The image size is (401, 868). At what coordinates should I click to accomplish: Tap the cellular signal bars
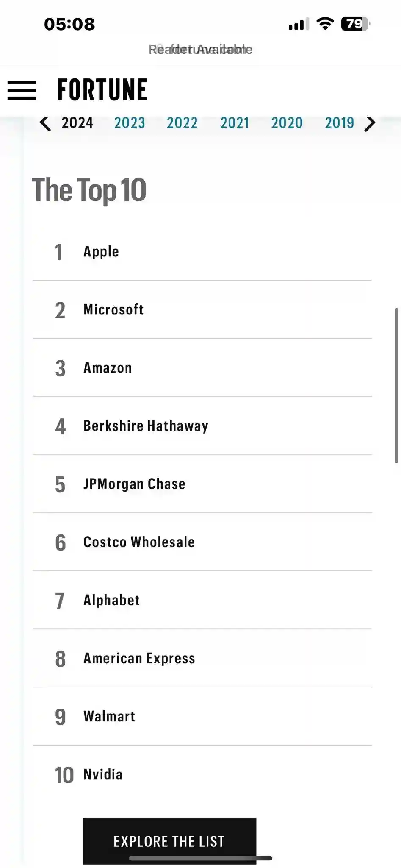click(x=299, y=25)
